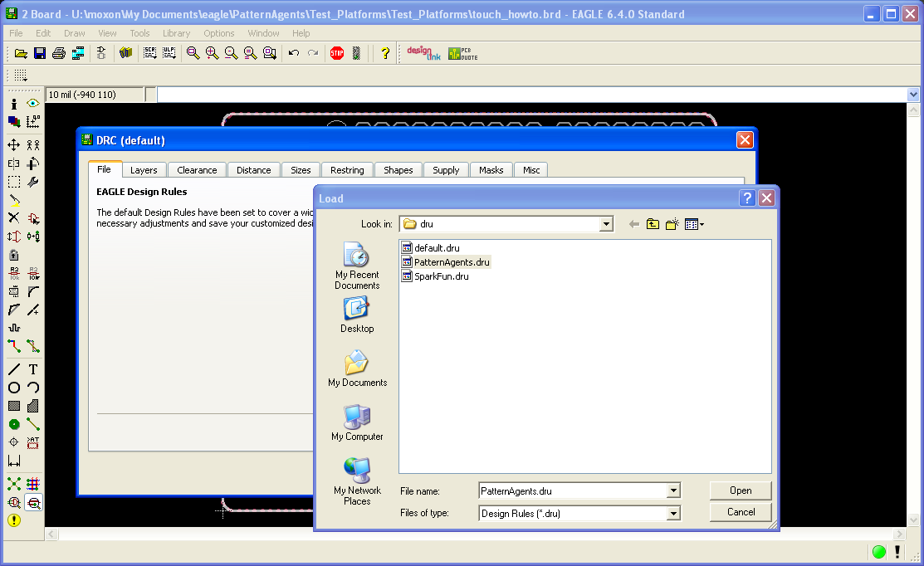Switch to the Clearance tab
The image size is (924, 566).
click(x=197, y=170)
